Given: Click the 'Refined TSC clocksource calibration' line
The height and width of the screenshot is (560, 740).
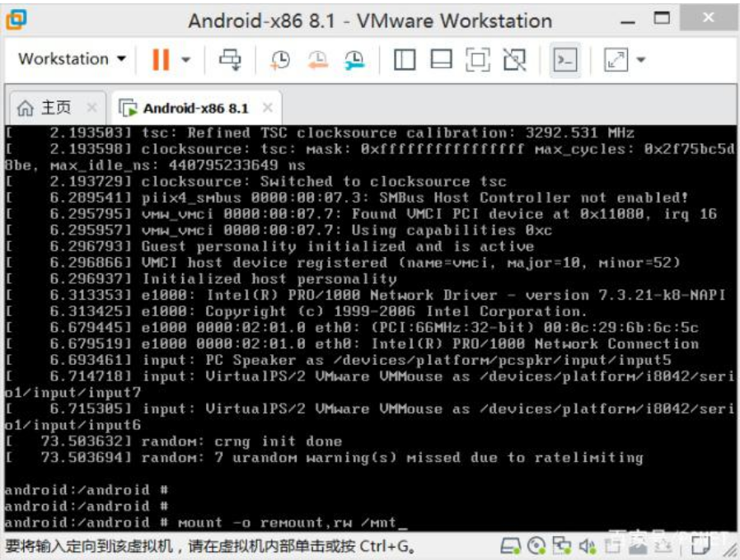Looking at the screenshot, I should [x=320, y=133].
